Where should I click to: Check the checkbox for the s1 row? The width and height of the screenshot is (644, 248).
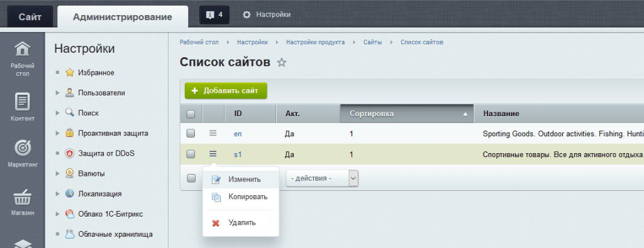pyautogui.click(x=191, y=154)
